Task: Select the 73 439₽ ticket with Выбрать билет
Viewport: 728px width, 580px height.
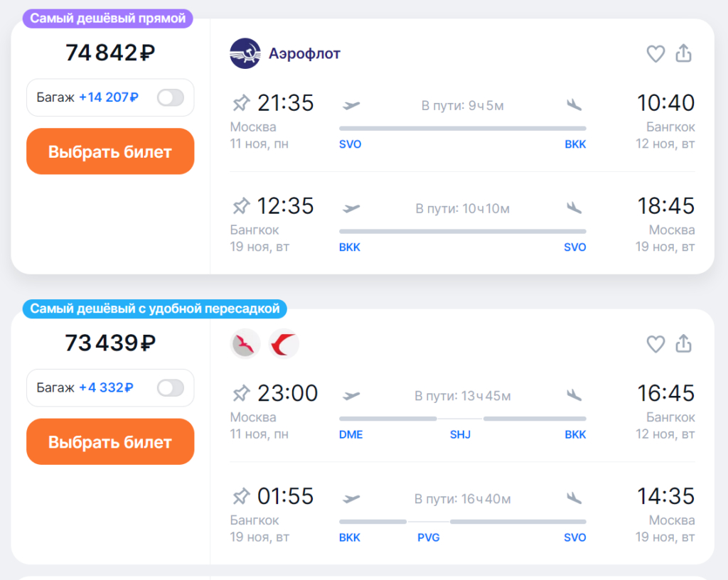Action: tap(110, 441)
